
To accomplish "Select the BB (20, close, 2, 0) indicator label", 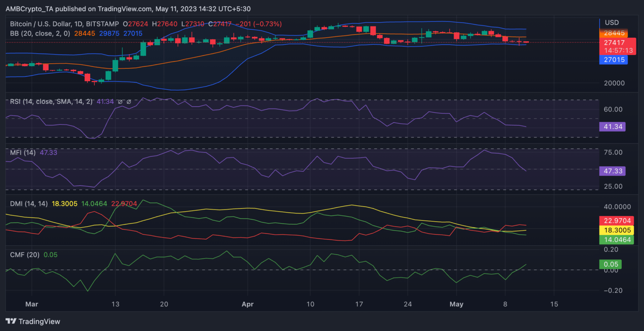I will click(40, 33).
